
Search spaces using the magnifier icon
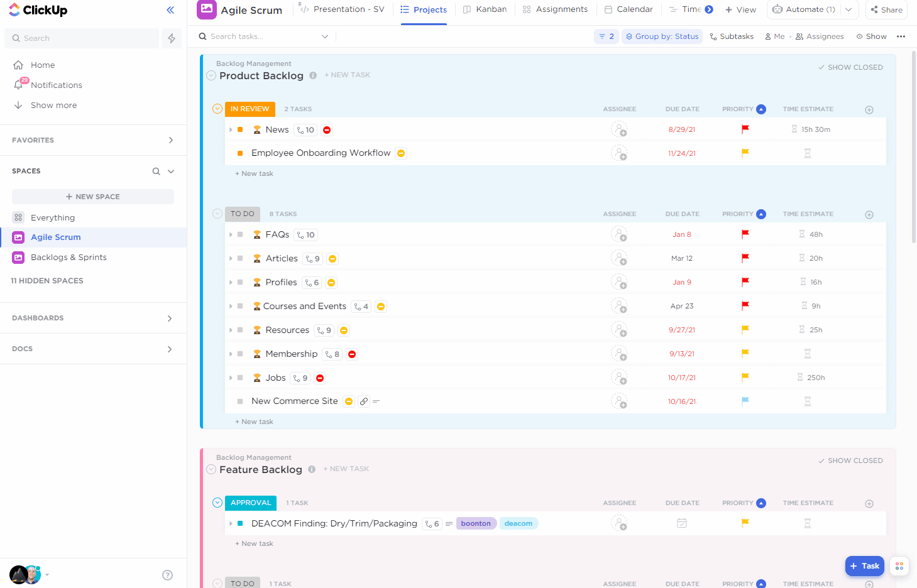pos(156,171)
